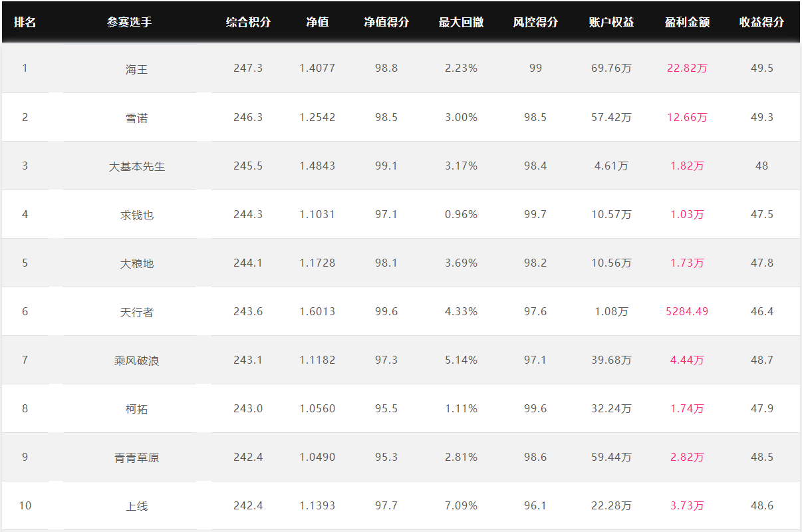Screen dimensions: 802x532
Task: Open contestant 海王's profile
Action: pyautogui.click(x=137, y=69)
